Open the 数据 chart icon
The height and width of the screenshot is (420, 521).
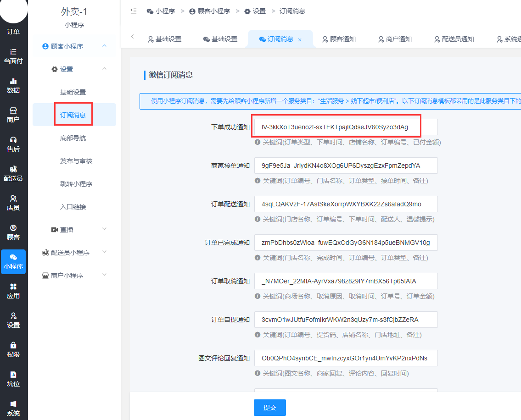pos(13,86)
